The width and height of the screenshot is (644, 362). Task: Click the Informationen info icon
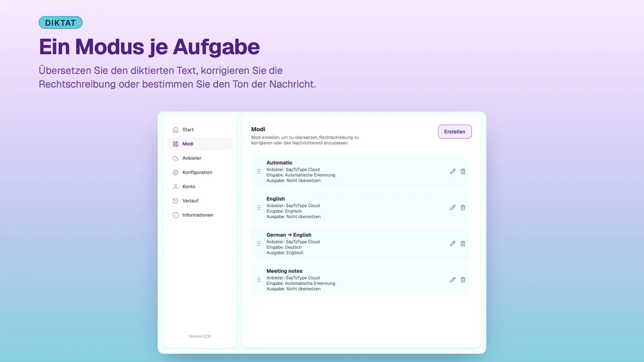point(175,215)
